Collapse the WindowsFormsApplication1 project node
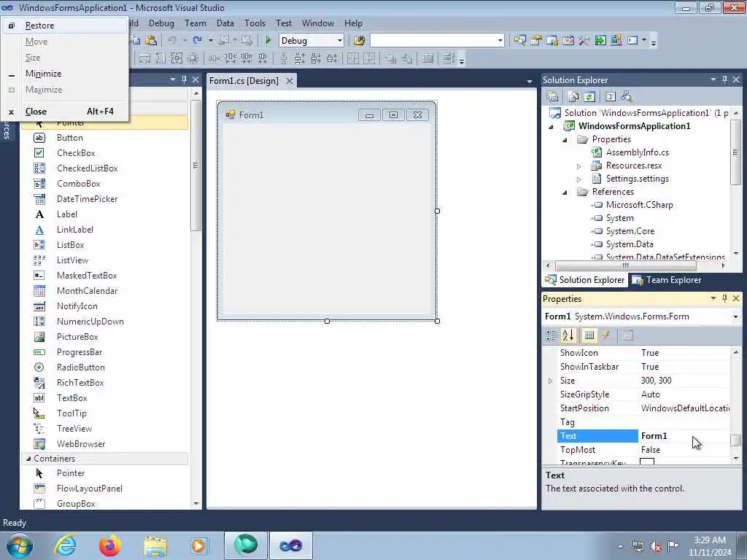Screen dimensions: 747x560 point(551,127)
